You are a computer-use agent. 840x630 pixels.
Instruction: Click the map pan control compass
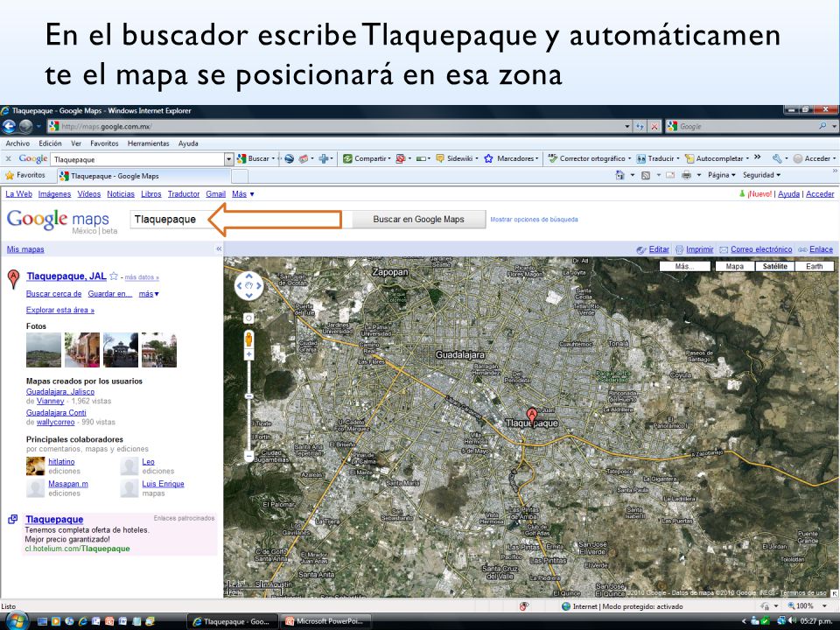tap(248, 286)
